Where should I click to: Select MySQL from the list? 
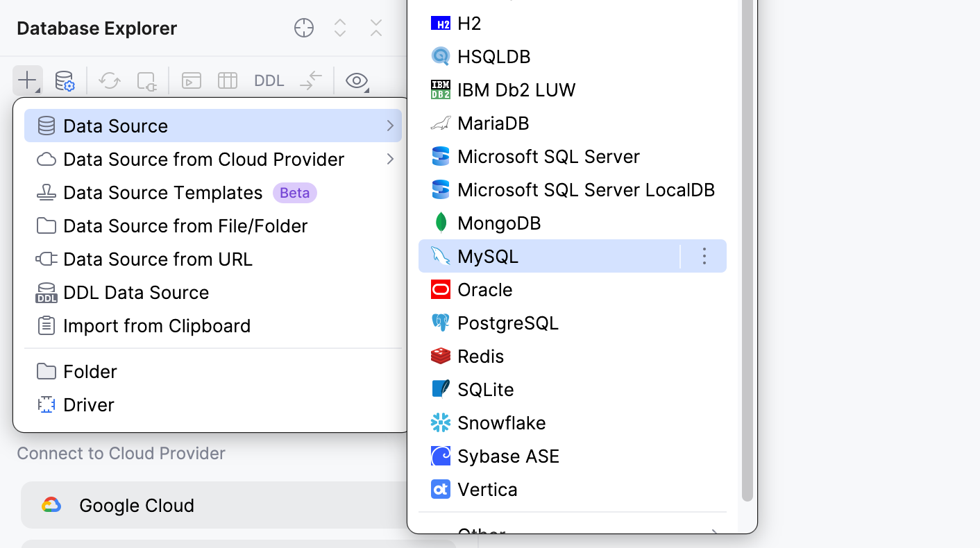573,256
